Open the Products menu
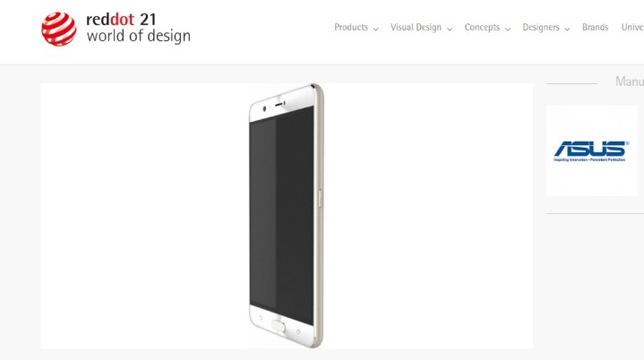The width and height of the screenshot is (644, 360). pyautogui.click(x=351, y=28)
